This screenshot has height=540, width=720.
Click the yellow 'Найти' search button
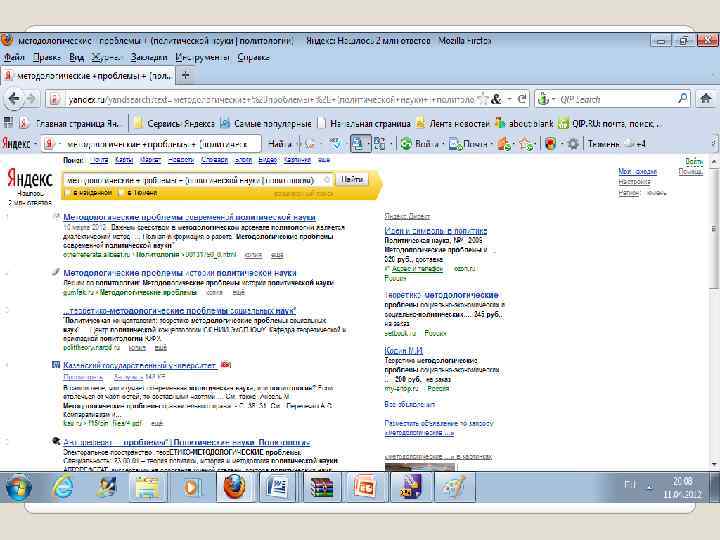pos(352,180)
